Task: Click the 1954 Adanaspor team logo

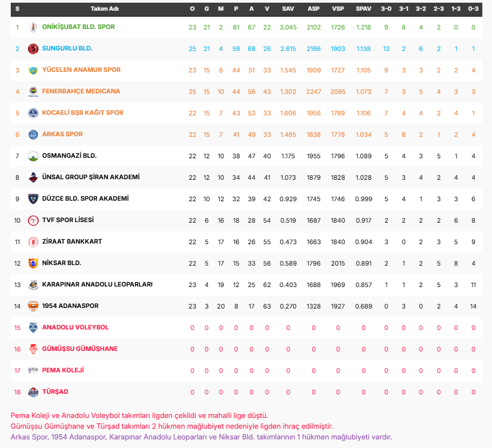Action: 33,306
